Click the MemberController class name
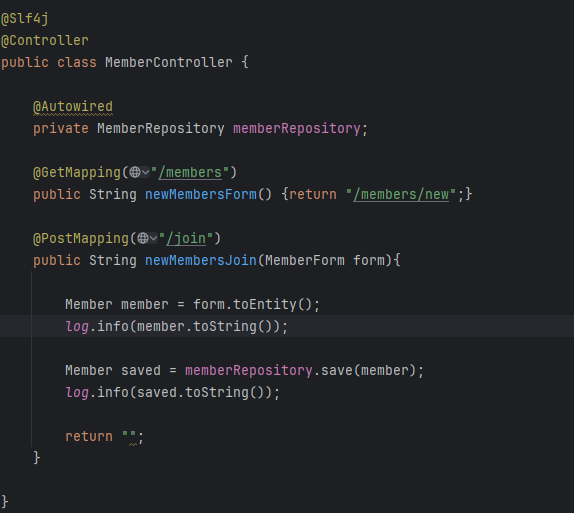 169,62
